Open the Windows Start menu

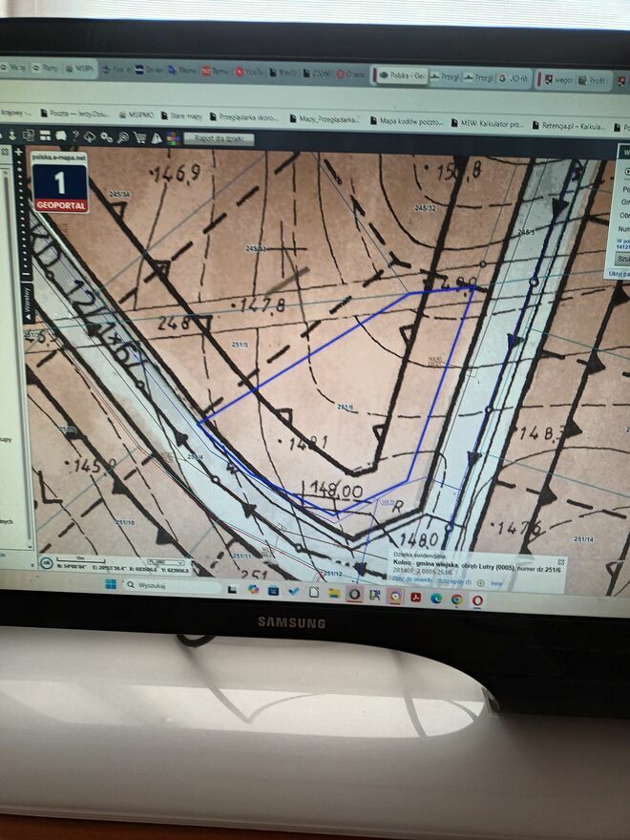111,584
